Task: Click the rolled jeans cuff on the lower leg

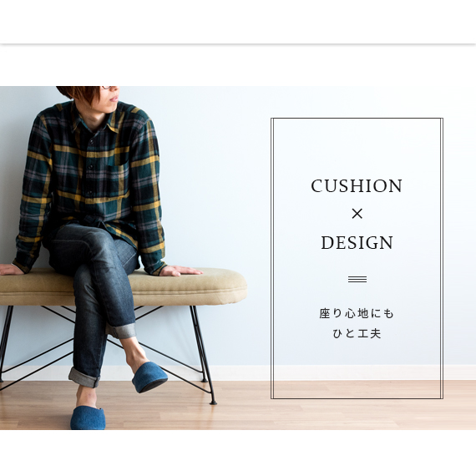Action: (x=84, y=377)
